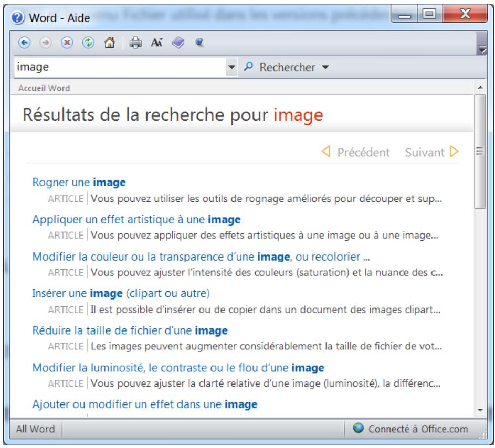Viewport: 495px width, 448px height.
Task: Click the All Word status bar button
Action: [35, 429]
